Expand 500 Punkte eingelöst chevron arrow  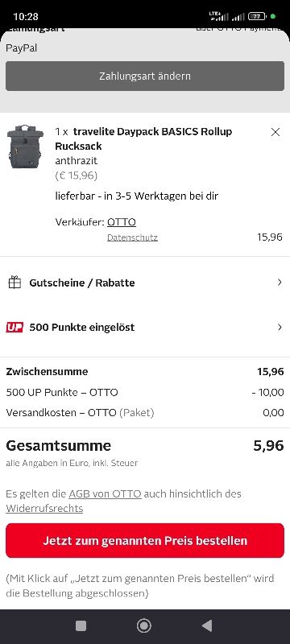pos(280,328)
